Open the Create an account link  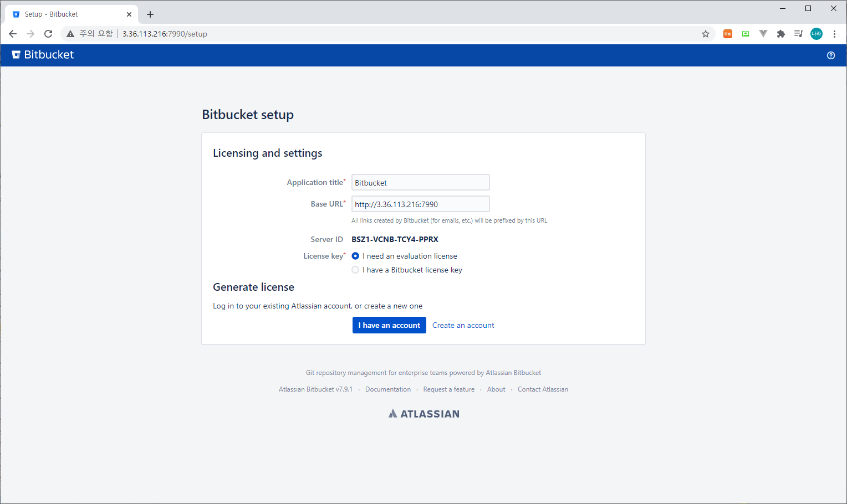click(463, 325)
